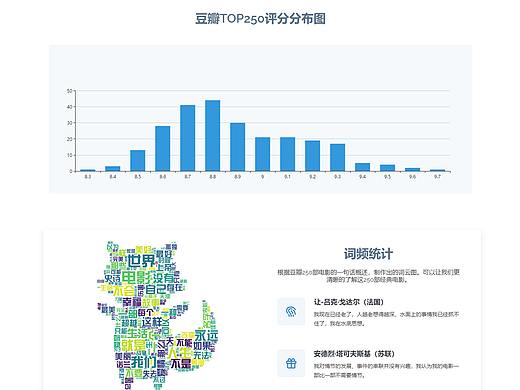This screenshot has width=520, height=390.
Task: Click the y-axis value 10
Action: coord(69,155)
